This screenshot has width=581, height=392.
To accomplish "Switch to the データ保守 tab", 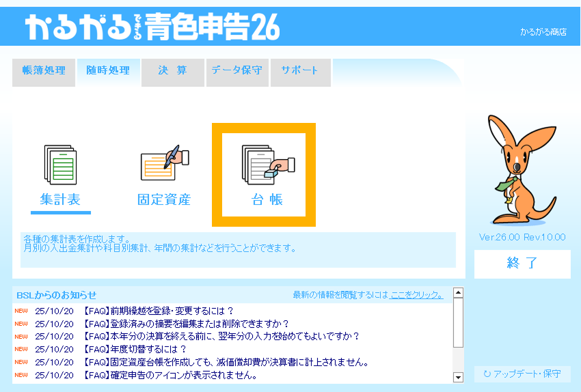I will tap(237, 71).
